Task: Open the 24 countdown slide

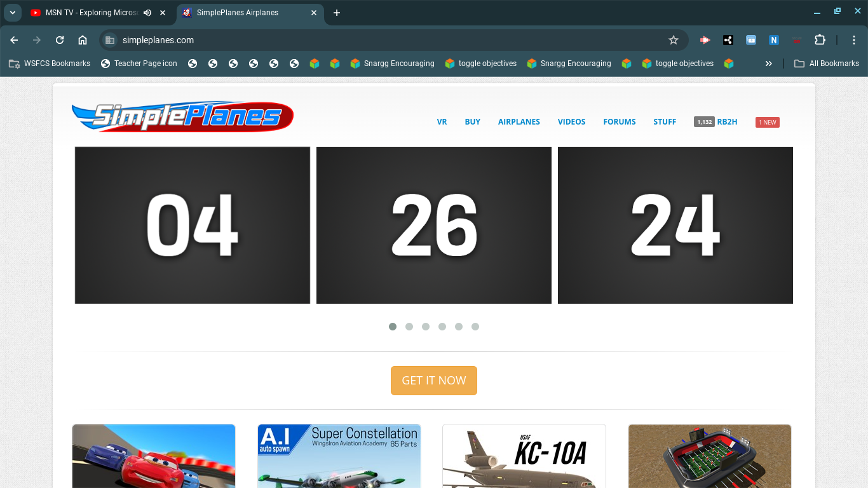Action: (675, 225)
